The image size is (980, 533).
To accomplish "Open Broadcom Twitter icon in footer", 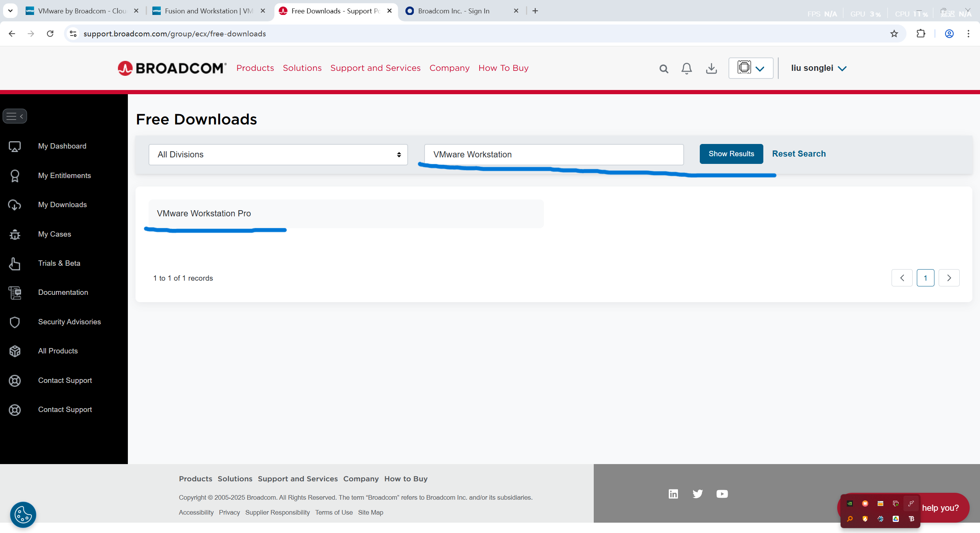I will click(x=697, y=494).
